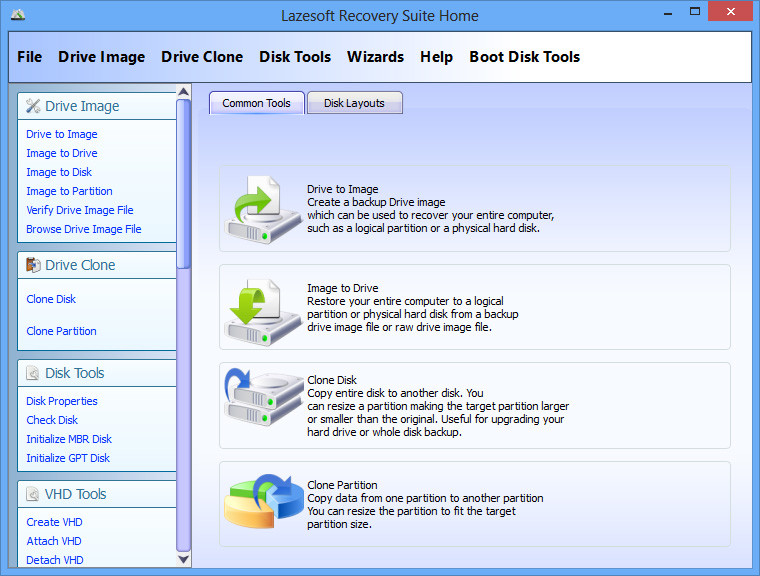The image size is (760, 576).
Task: Click the Drive Image panel header icon
Action: point(33,106)
